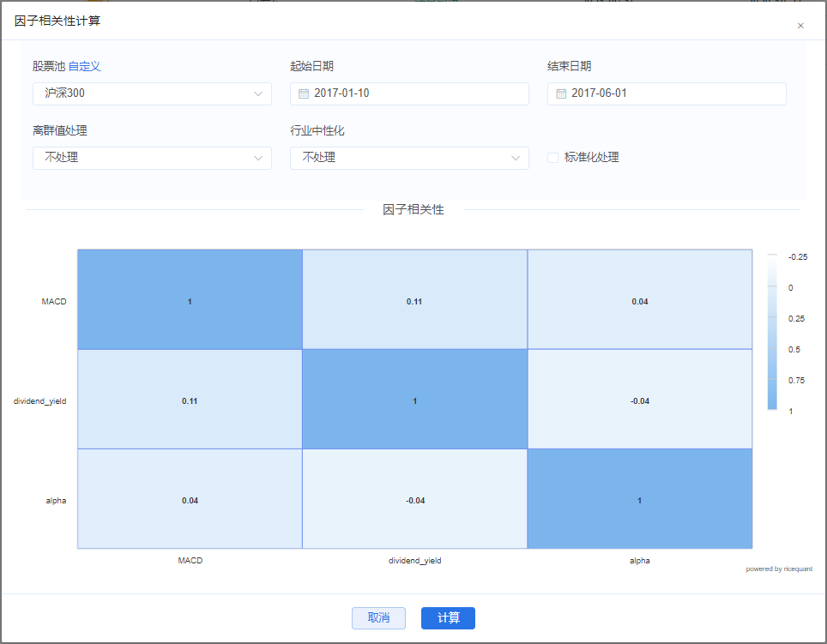Screen dimensions: 827x644
Task: Click the top-right 0.04 heatmap cell
Action: click(639, 301)
